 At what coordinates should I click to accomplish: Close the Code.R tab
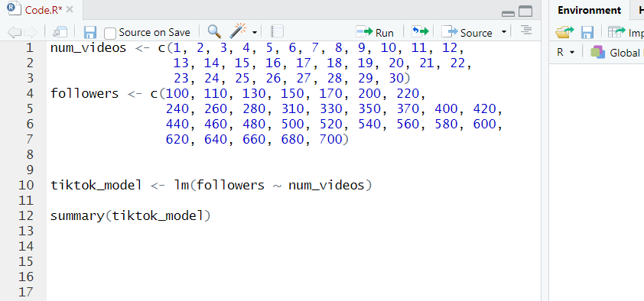pyautogui.click(x=70, y=9)
